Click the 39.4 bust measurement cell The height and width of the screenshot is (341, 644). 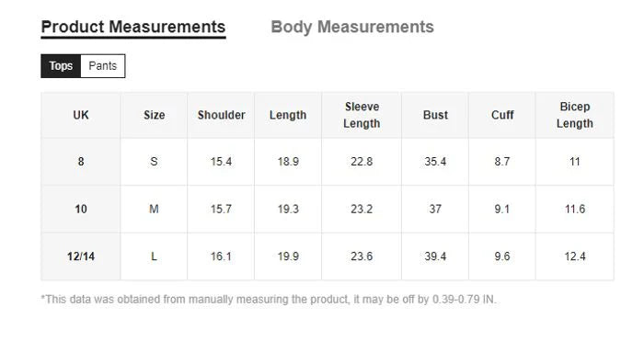coord(435,256)
